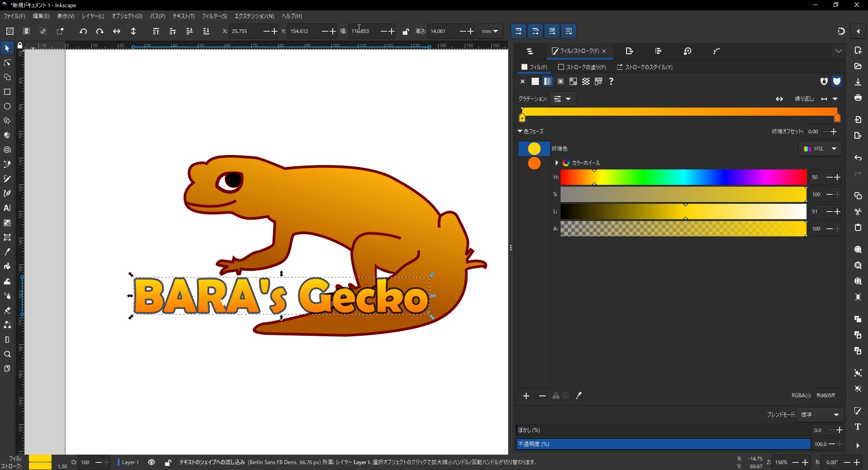Toggle the layer lock in the status bar
Viewport: 868px width, 470px height.
(168, 462)
